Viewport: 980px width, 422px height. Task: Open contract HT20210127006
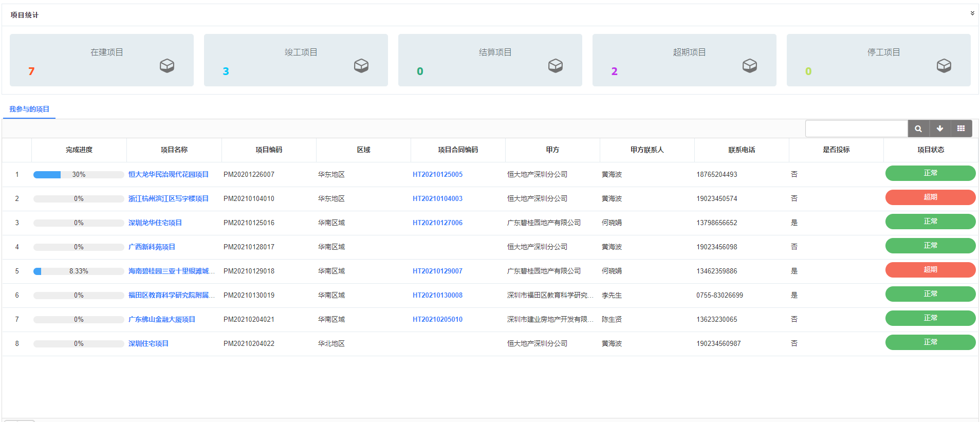coord(437,223)
